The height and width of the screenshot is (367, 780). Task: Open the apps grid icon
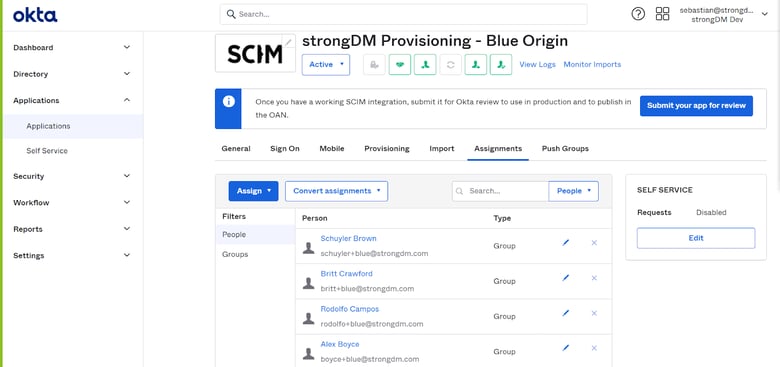coord(662,14)
